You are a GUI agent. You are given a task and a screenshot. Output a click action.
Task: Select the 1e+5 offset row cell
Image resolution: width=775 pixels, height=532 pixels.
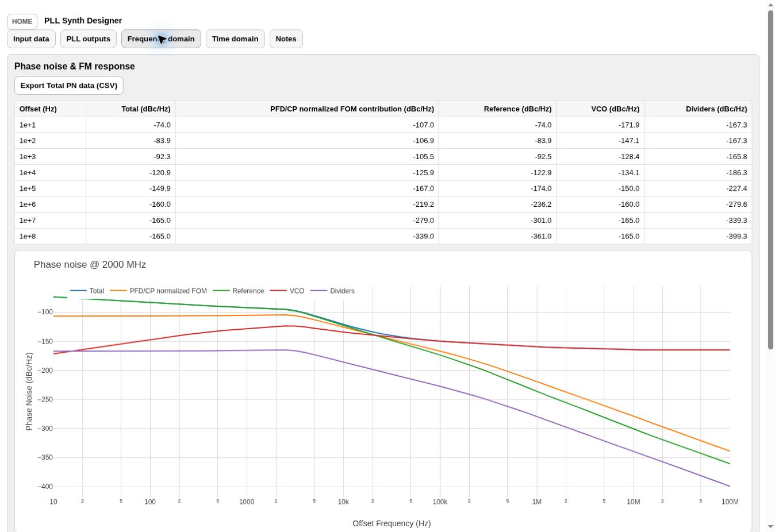[50, 188]
